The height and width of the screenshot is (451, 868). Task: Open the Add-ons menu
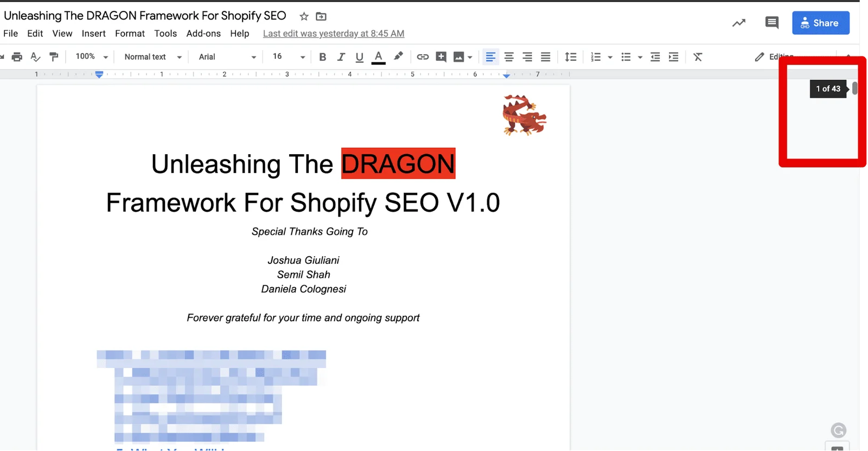click(203, 34)
